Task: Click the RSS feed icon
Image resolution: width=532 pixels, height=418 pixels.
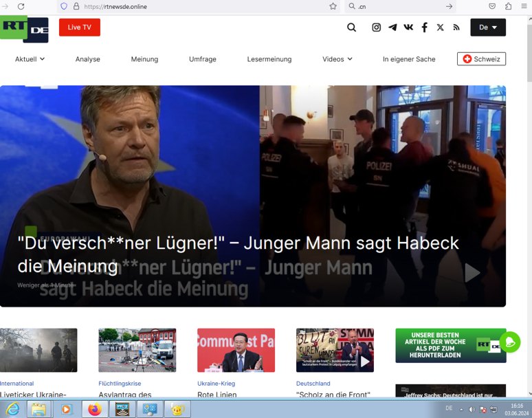Action: point(456,27)
